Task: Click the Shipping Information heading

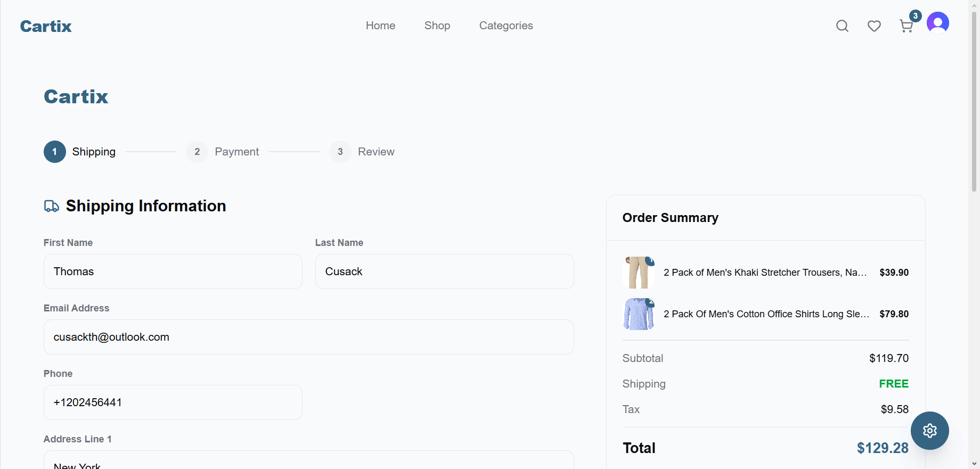Action: pos(146,206)
